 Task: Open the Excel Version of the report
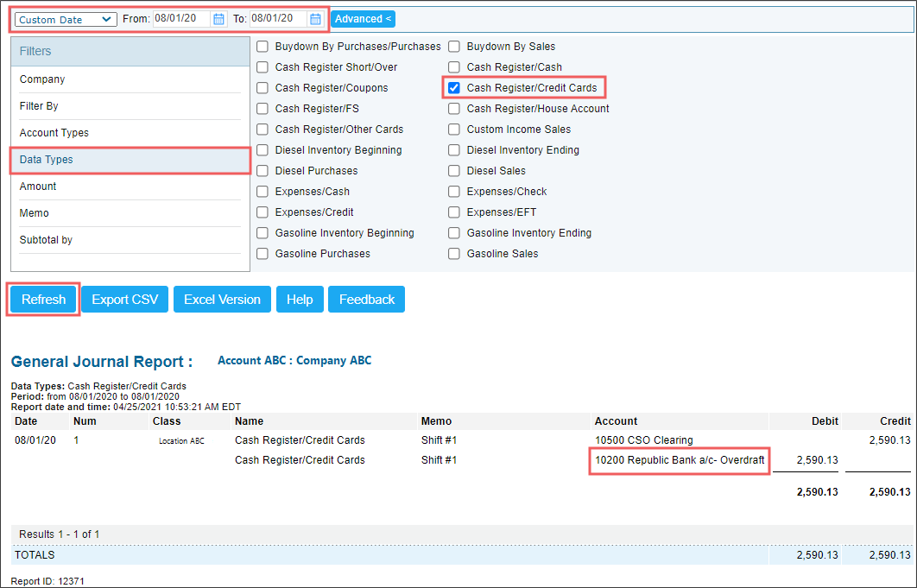[x=223, y=299]
